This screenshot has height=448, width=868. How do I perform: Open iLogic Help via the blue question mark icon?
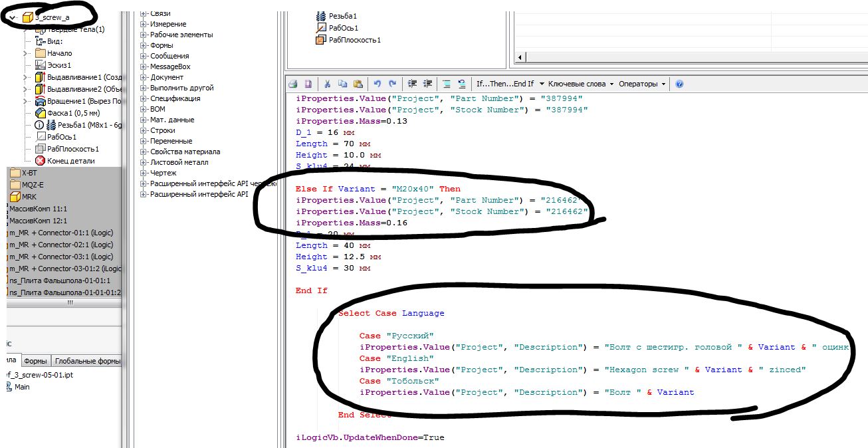click(680, 83)
